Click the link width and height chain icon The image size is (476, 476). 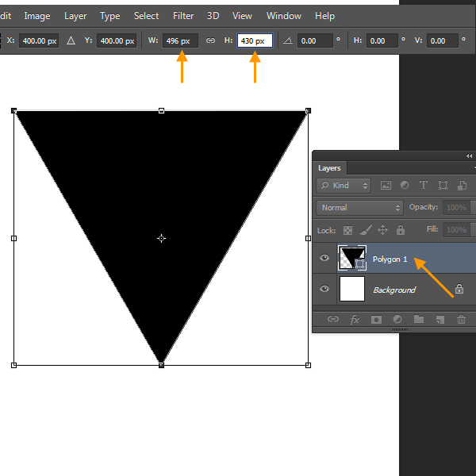pyautogui.click(x=210, y=40)
